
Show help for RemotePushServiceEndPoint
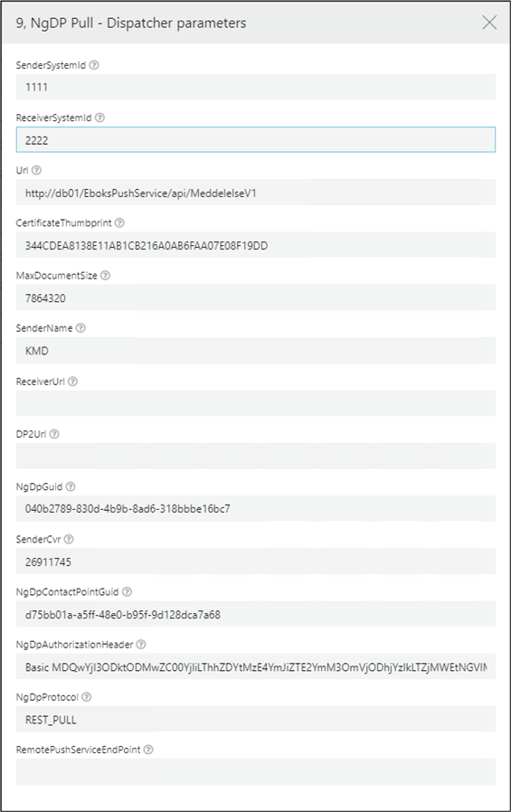[x=148, y=750]
